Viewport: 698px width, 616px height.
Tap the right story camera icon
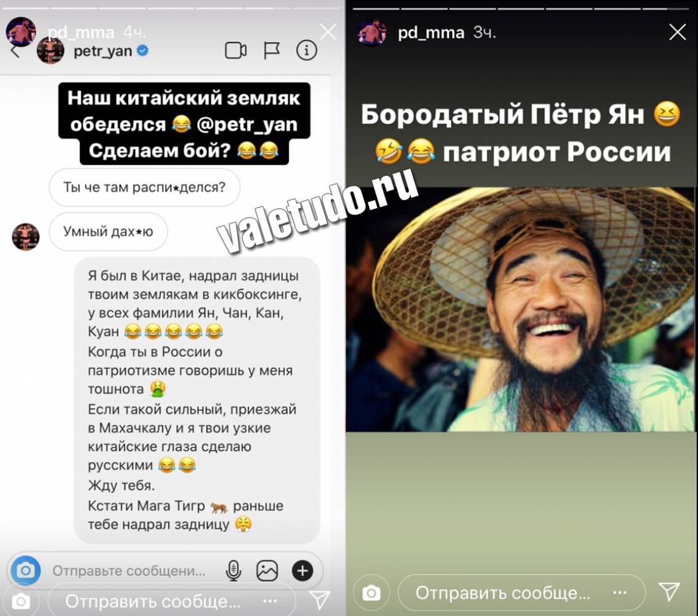(x=371, y=593)
